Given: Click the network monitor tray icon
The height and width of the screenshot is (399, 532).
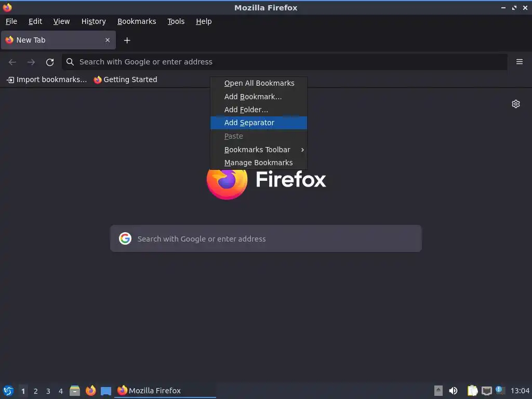Looking at the screenshot, I should coord(486,391).
